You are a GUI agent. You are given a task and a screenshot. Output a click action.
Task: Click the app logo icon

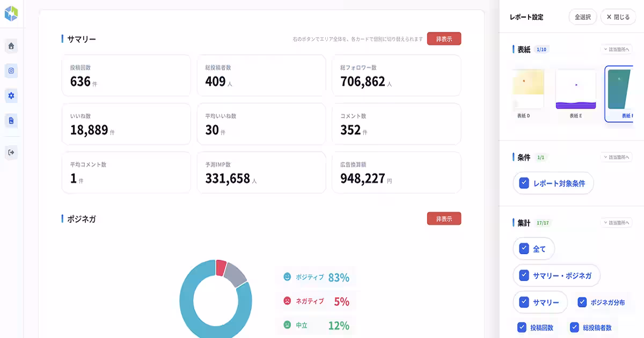[11, 14]
